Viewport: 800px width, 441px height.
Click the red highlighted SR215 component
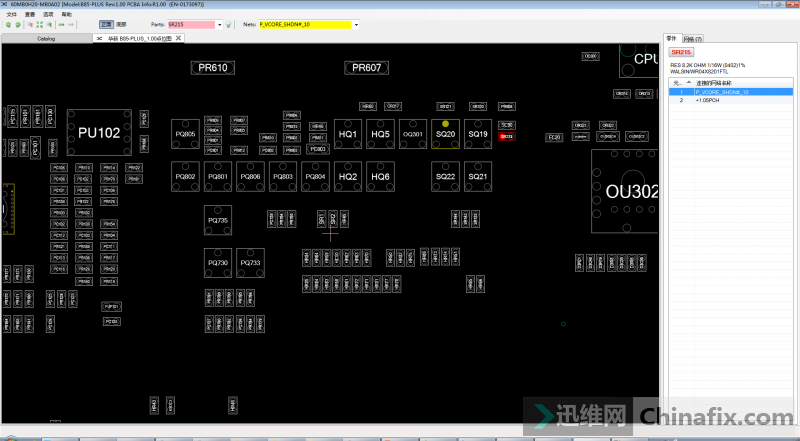(x=507, y=137)
